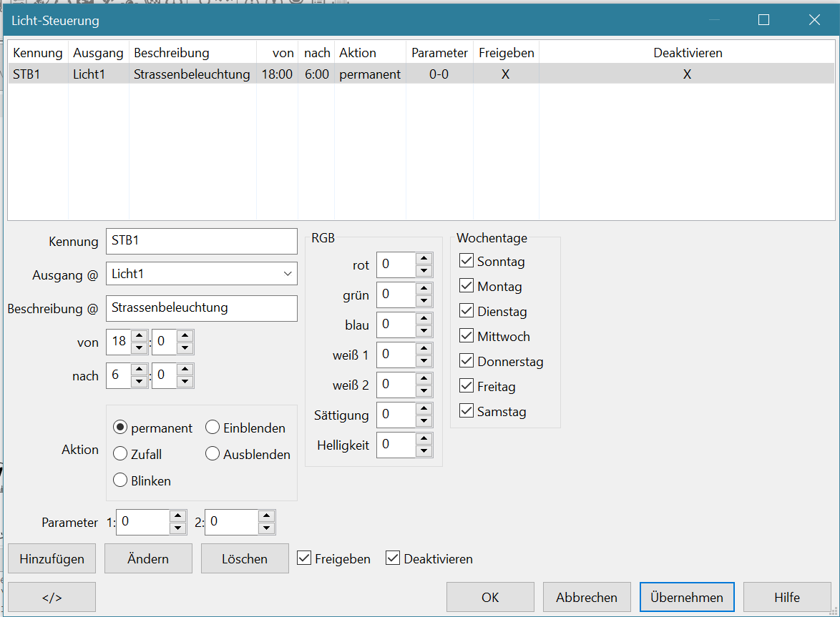Choose the Einblenden action option
The width and height of the screenshot is (840, 617).
(213, 428)
